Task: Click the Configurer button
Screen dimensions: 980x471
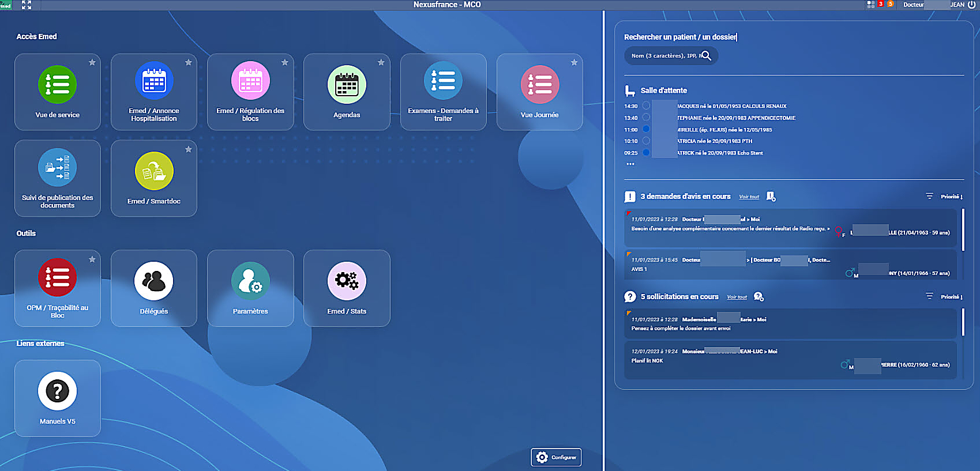Action: pyautogui.click(x=556, y=457)
